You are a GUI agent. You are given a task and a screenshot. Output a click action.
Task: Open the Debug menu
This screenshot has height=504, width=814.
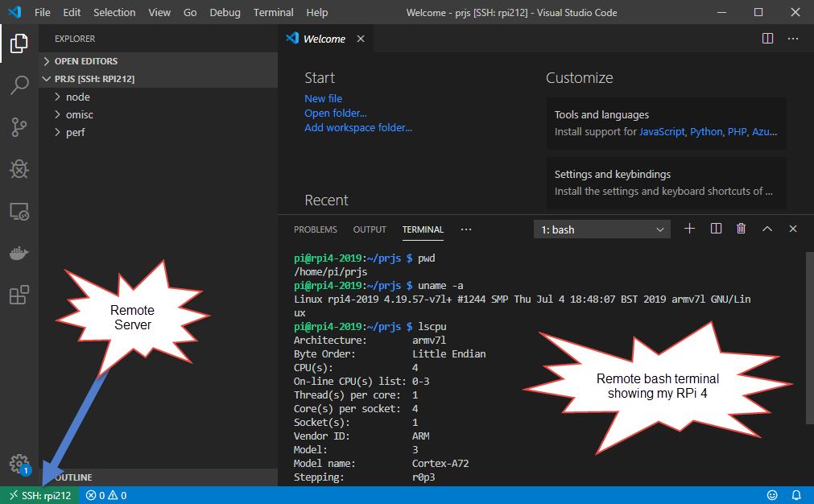(225, 12)
